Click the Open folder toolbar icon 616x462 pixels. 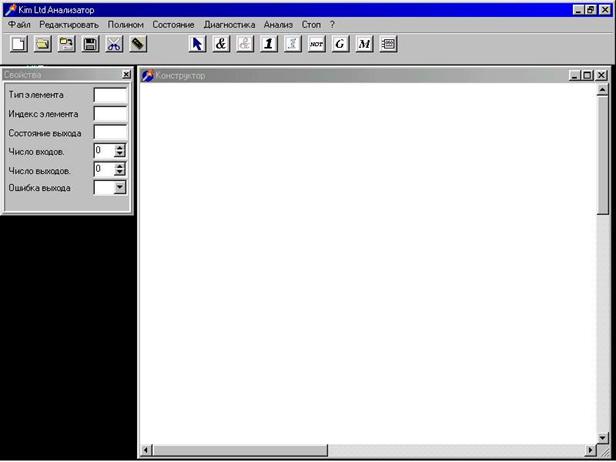coord(42,44)
